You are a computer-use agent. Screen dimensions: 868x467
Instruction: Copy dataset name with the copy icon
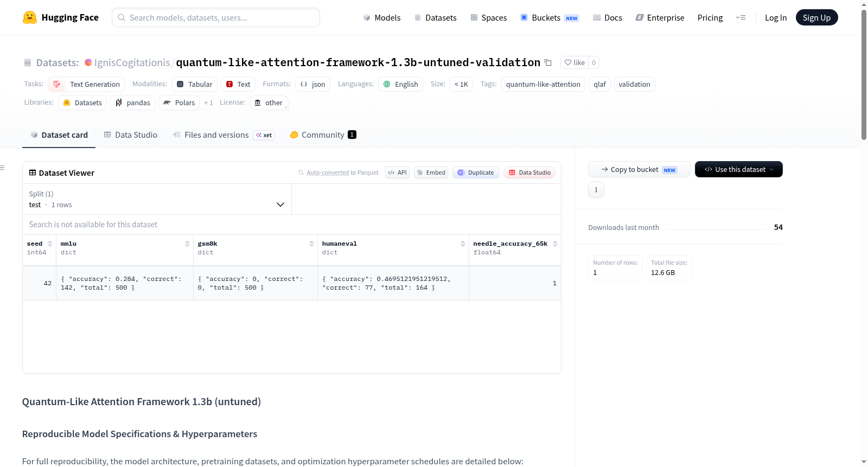tap(548, 62)
